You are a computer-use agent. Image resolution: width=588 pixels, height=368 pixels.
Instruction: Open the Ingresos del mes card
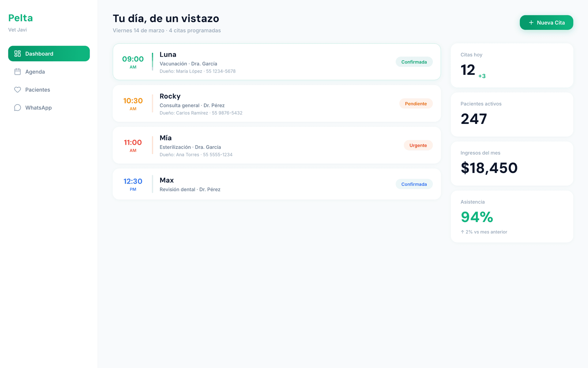tap(512, 163)
